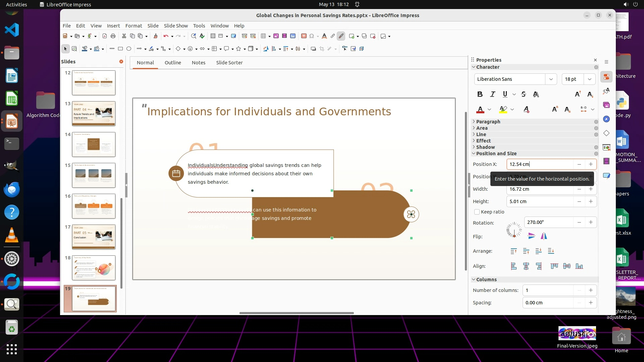Select the Rectangle drawing tool

pos(120,49)
